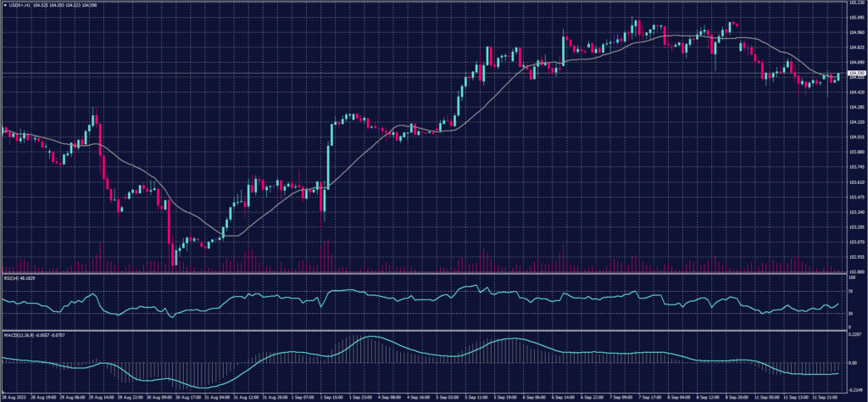Screen dimensions: 868x402
Task: Click the MACD -0.2149 scale label
Action: point(856,388)
